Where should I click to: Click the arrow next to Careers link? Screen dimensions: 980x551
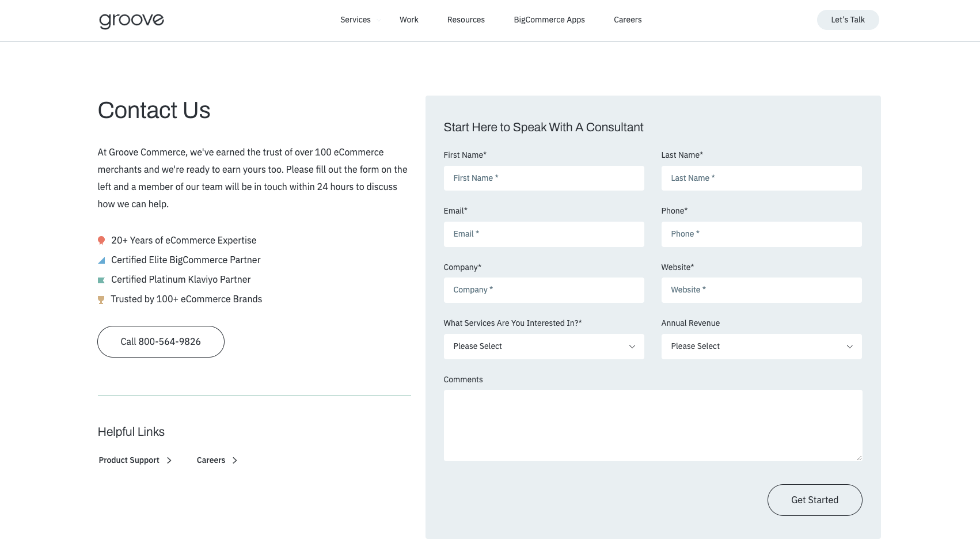235,461
